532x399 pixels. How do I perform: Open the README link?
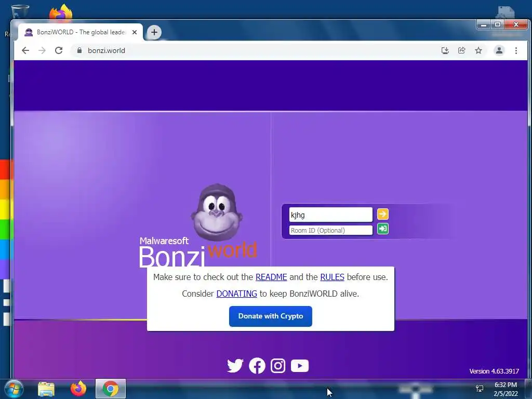click(x=271, y=277)
